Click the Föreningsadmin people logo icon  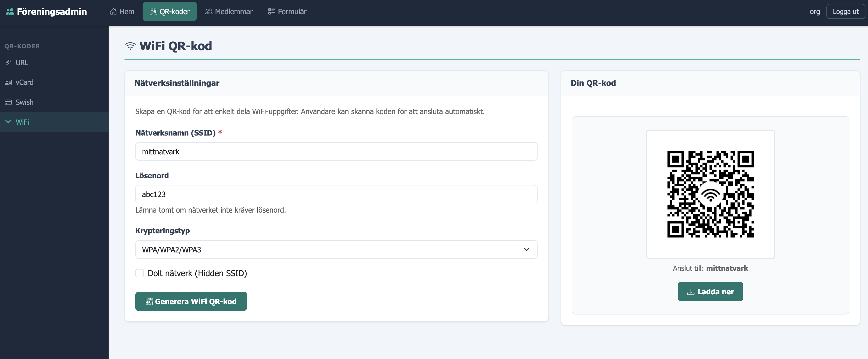click(10, 12)
